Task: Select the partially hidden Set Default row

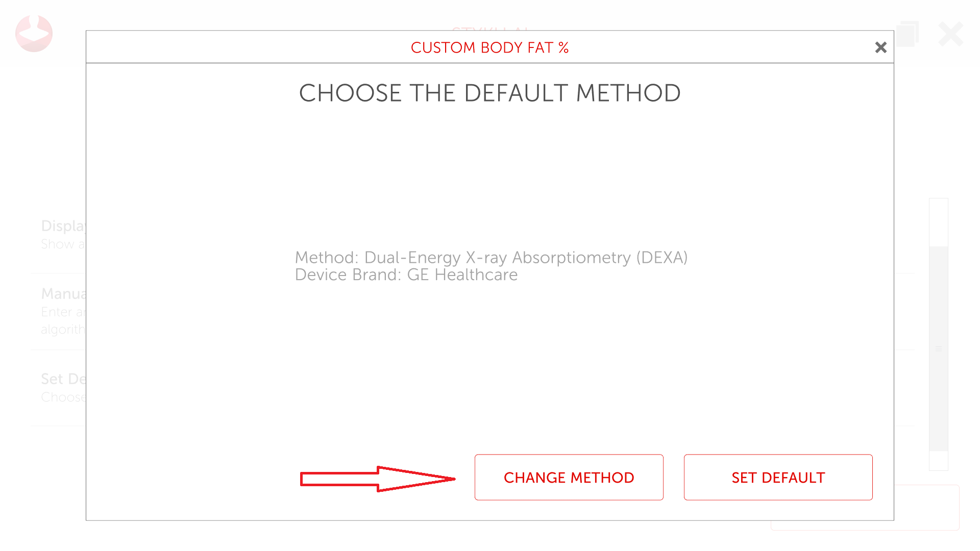Action: coord(62,388)
